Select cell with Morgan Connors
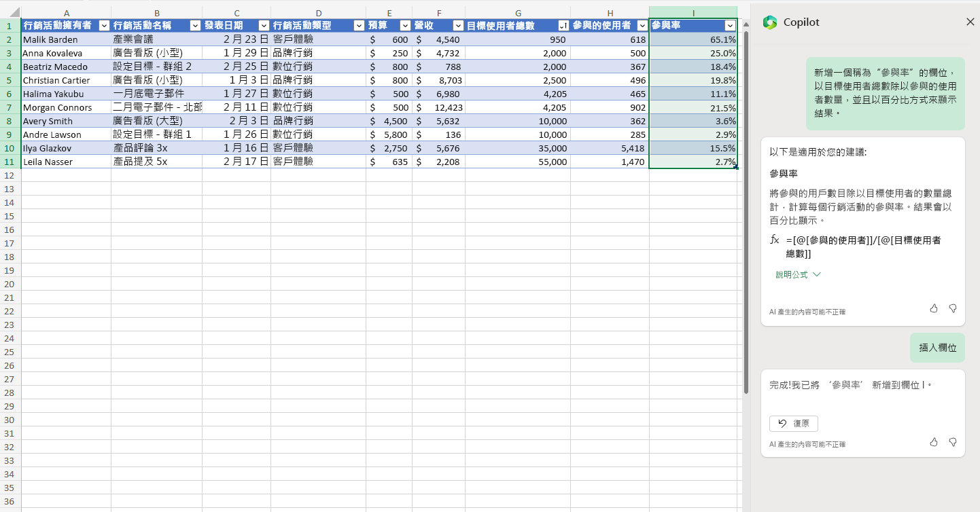The image size is (980, 512). [x=66, y=107]
